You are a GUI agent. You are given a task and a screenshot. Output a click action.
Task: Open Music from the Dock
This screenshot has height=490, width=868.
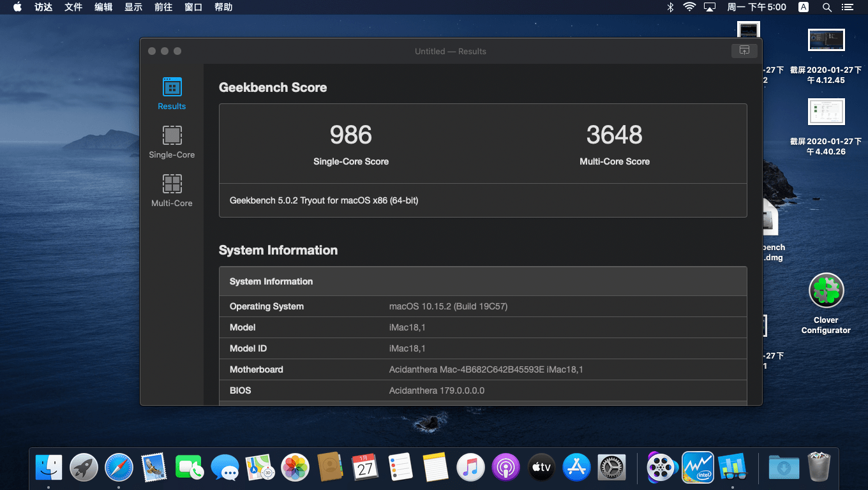pyautogui.click(x=471, y=468)
